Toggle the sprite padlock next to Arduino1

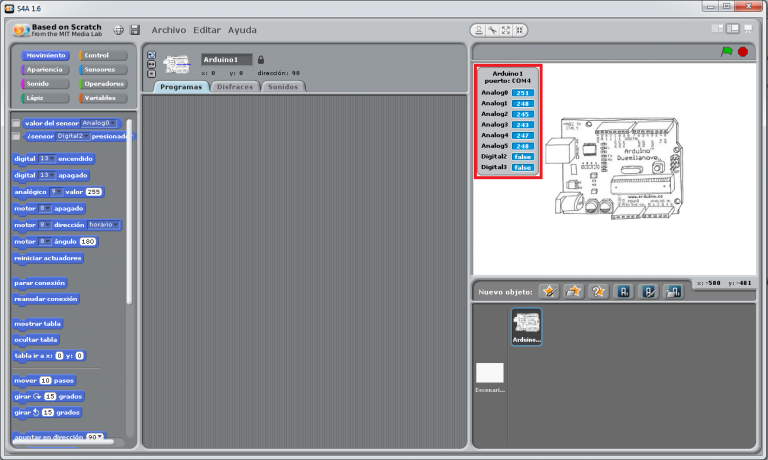261,59
